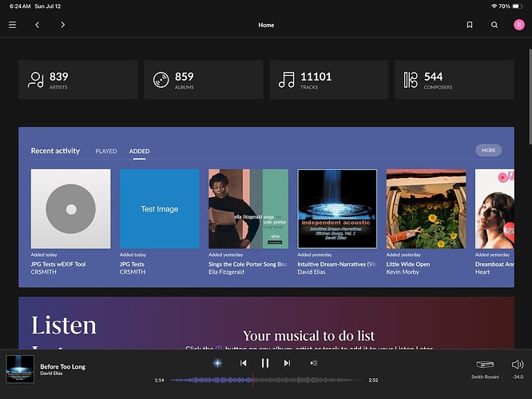Screen dimensions: 532x399
Task: Select the Smith-Rossini audio zone
Action: pyautogui.click(x=485, y=369)
